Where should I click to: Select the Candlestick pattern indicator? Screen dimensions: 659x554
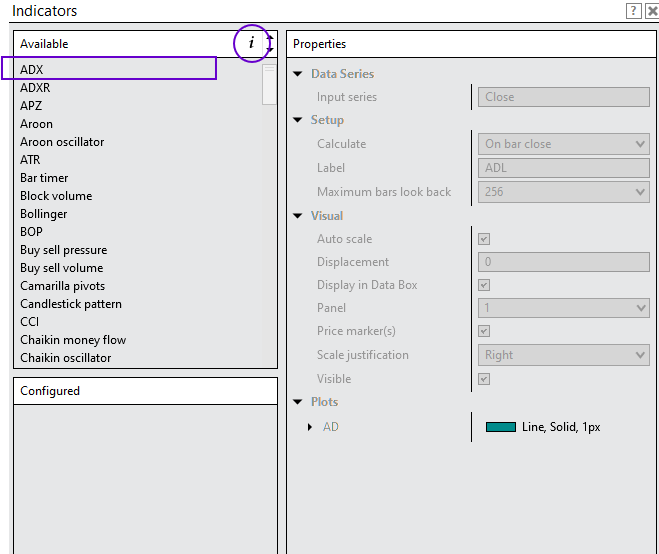(71, 304)
